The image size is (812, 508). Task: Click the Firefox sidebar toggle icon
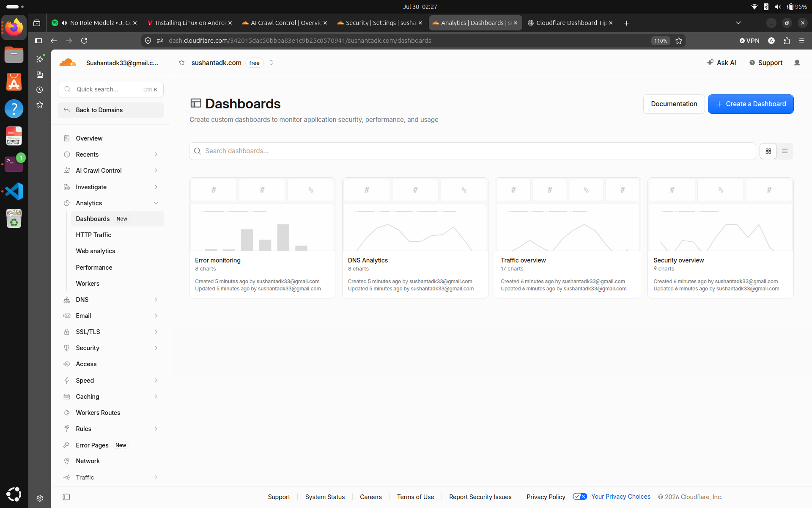coord(38,41)
